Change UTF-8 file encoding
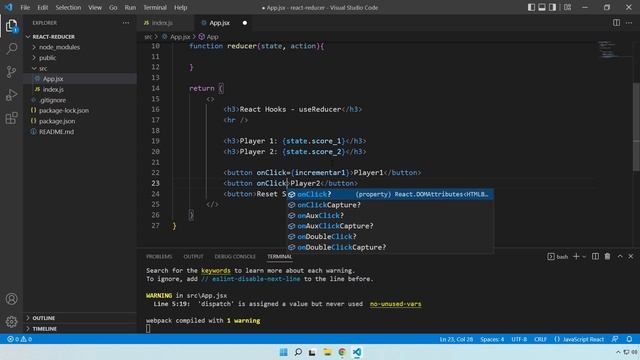Image resolution: width=640 pixels, height=360 pixels. 519,339
